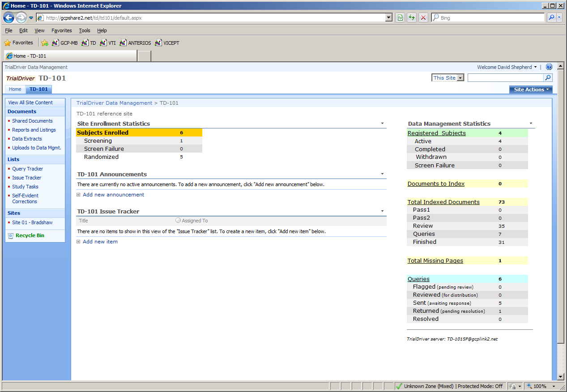
Task: Expand the Site Actions dropdown
Action: pos(531,89)
